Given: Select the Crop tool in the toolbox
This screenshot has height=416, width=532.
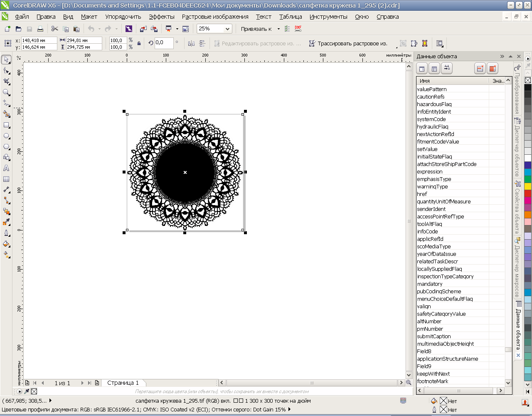Looking at the screenshot, I should click(7, 82).
